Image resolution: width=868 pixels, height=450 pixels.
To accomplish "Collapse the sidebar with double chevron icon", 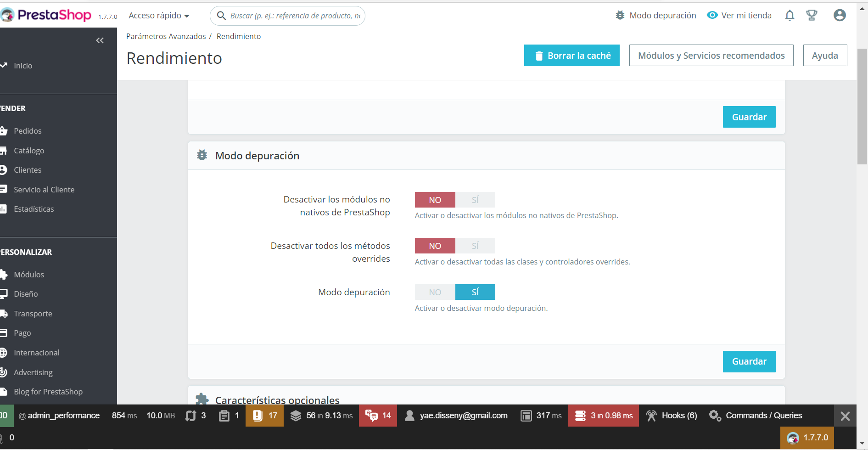I will 100,40.
